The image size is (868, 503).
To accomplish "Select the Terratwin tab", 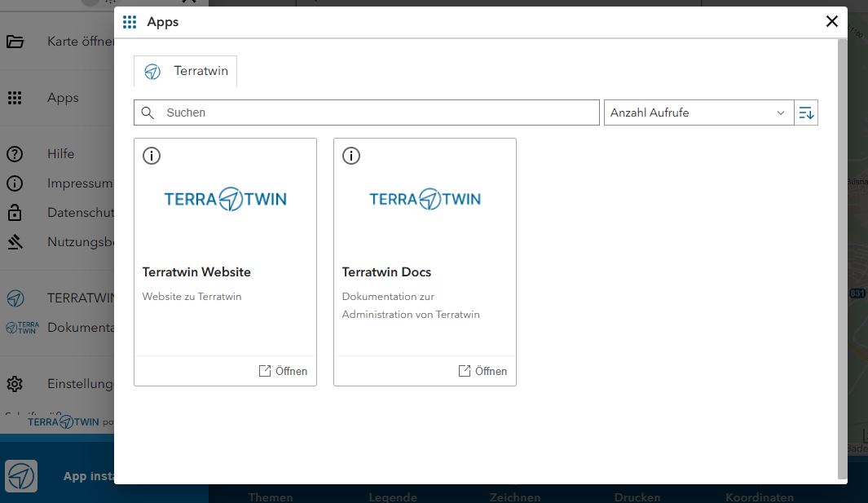I will pos(186,72).
